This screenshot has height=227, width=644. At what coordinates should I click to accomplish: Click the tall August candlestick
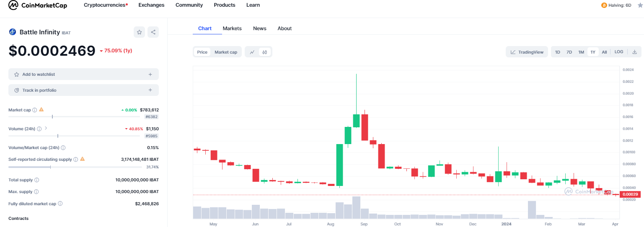[x=339, y=165]
